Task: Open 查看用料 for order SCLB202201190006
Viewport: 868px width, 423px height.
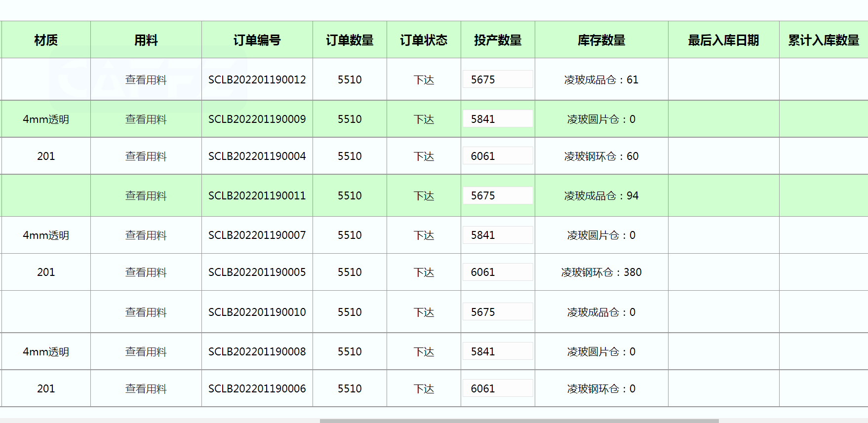Action: pyautogui.click(x=146, y=388)
